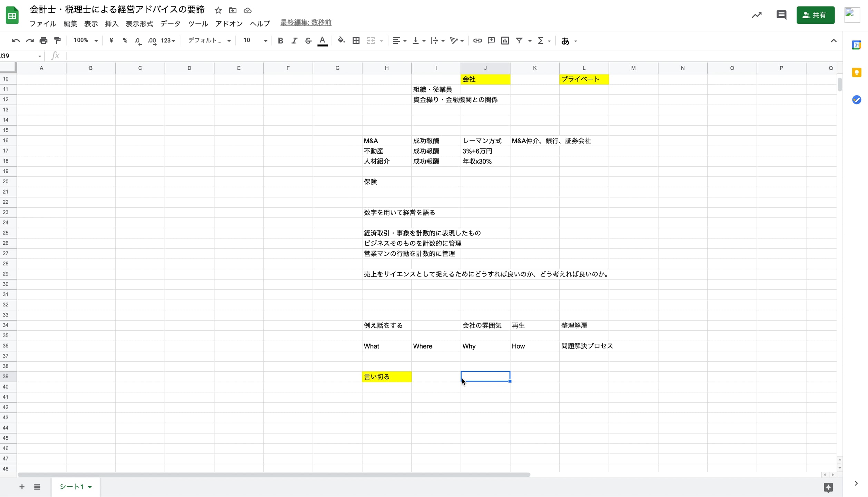Insert a comment

tap(491, 40)
